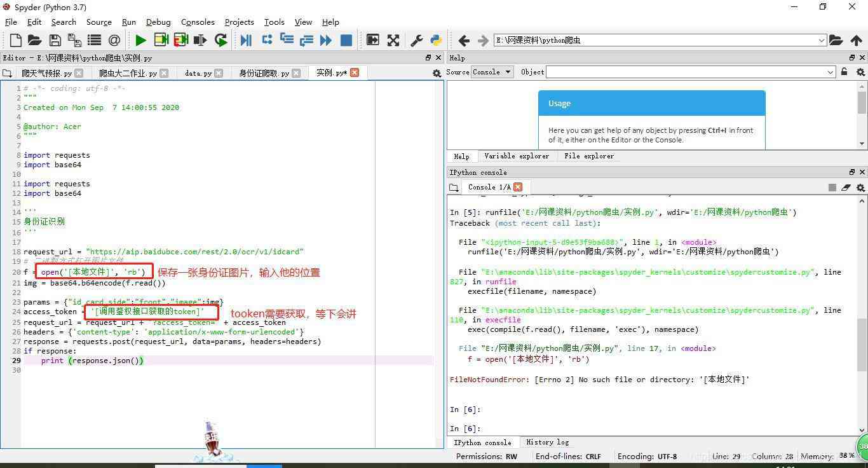This screenshot has height=468, width=868.
Task: Open the File menu
Action: pyautogui.click(x=11, y=22)
